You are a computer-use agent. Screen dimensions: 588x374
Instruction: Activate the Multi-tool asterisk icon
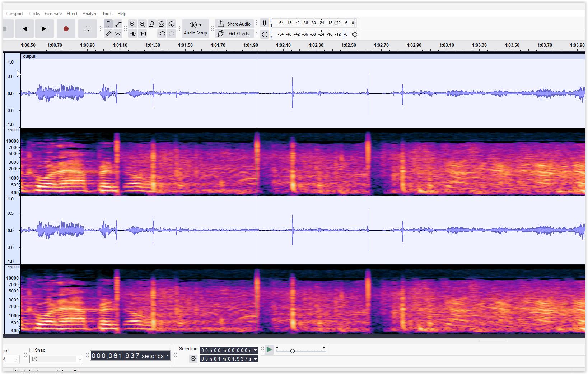point(118,34)
